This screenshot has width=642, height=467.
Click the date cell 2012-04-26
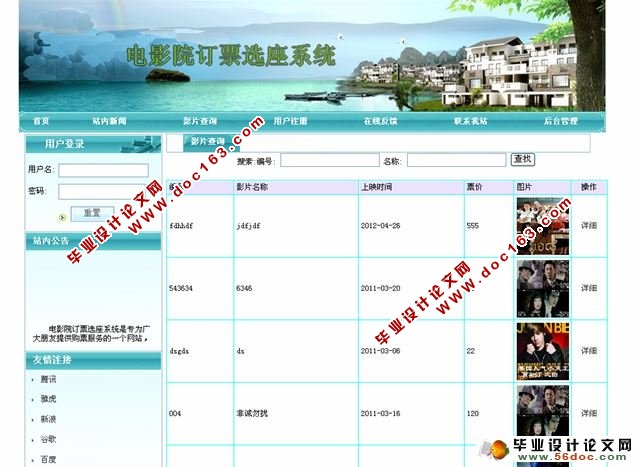coord(380,226)
